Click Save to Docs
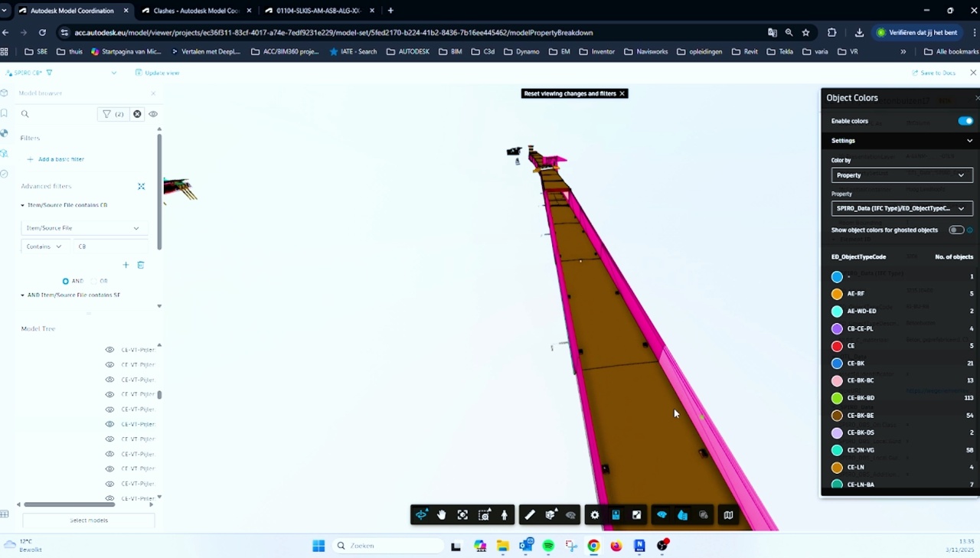This screenshot has height=558, width=980. click(x=933, y=73)
